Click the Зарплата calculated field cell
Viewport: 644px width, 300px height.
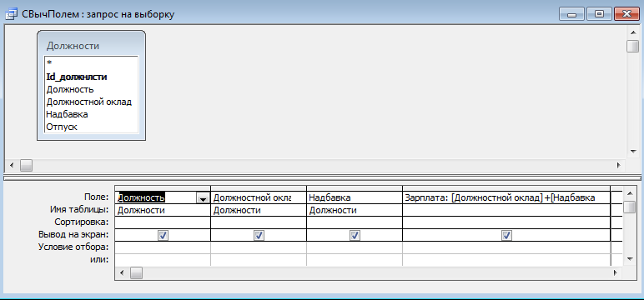(x=506, y=197)
